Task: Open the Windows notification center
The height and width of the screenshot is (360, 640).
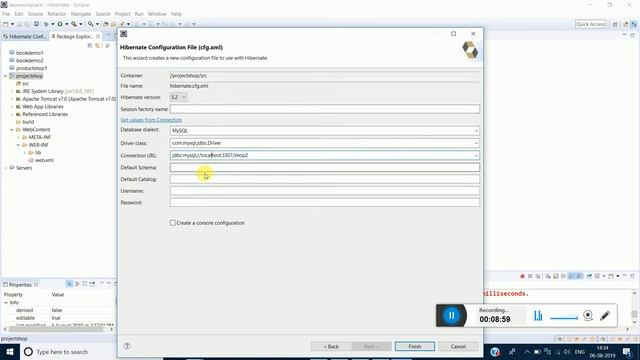Action: pos(627,351)
